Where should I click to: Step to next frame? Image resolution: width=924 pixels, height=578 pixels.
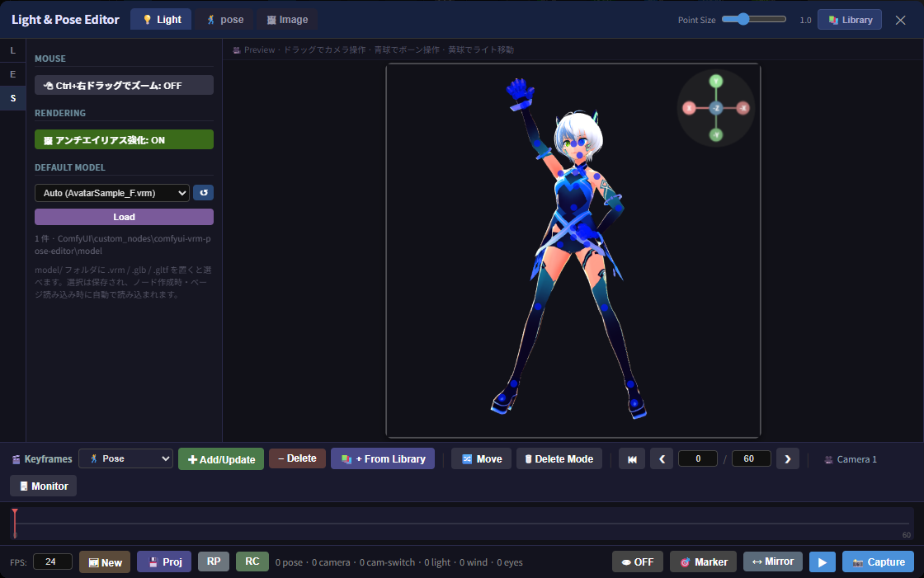(x=788, y=459)
